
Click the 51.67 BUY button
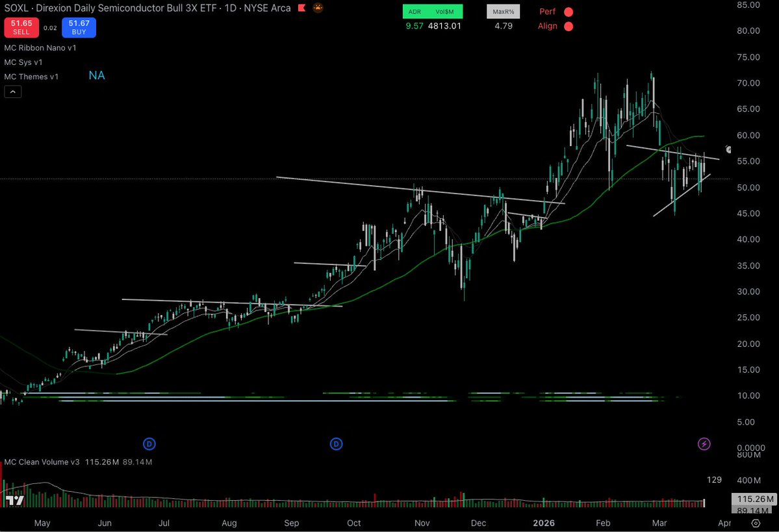point(79,27)
